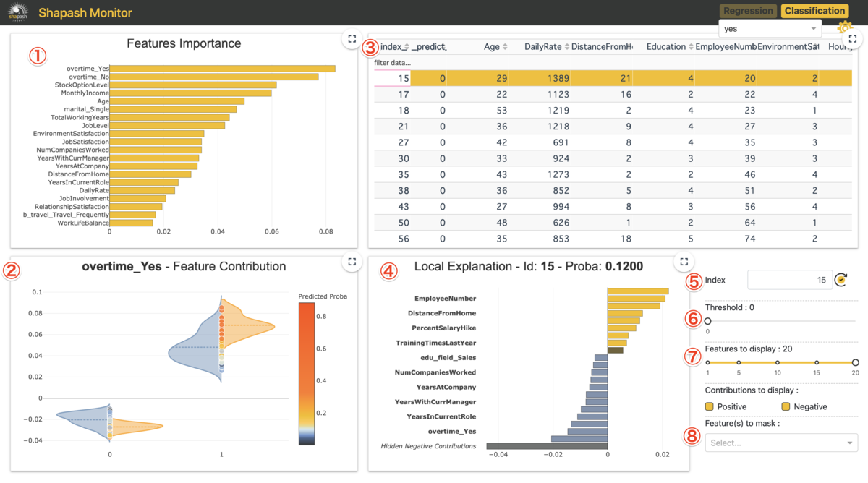Sort the table by Education column
868x483 pixels.
click(x=692, y=47)
